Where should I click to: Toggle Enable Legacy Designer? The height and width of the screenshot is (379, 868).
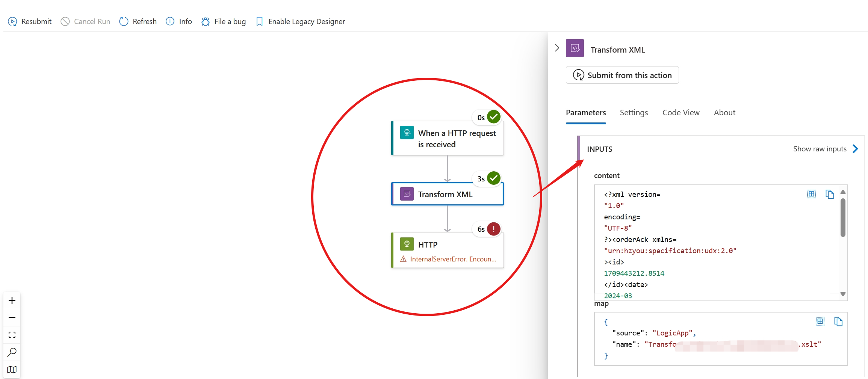(x=300, y=21)
